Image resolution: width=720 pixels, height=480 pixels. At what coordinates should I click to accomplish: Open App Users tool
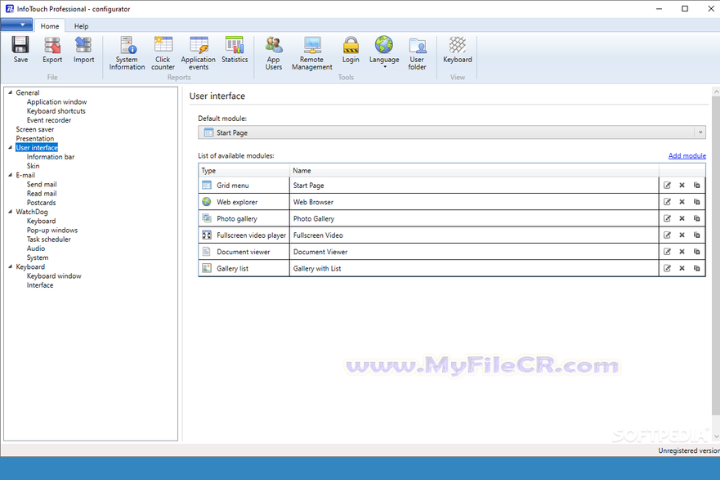[274, 53]
